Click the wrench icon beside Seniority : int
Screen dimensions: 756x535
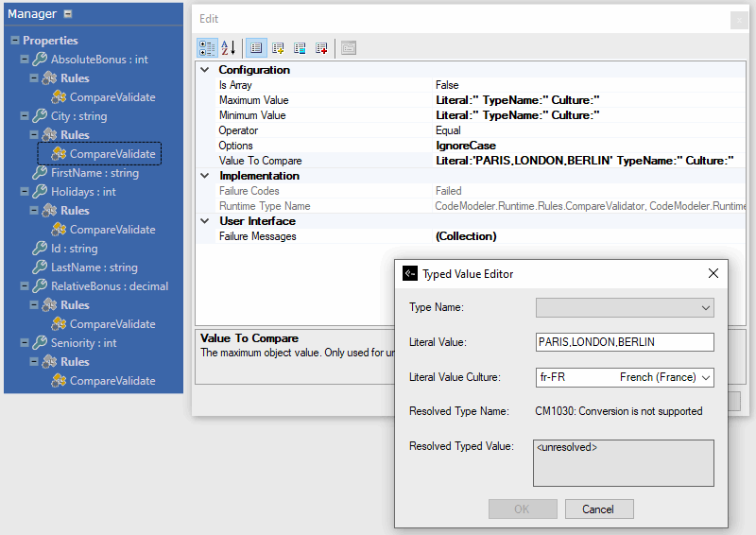[40, 343]
